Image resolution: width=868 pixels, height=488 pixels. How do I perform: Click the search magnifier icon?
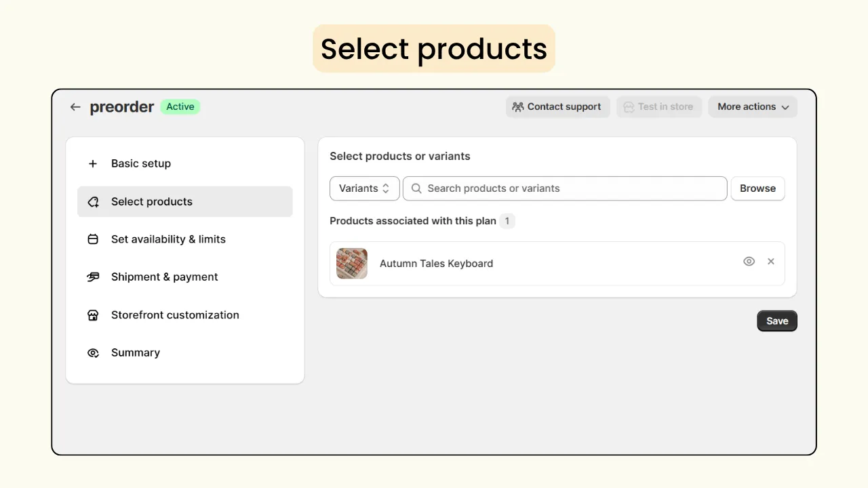pos(416,188)
